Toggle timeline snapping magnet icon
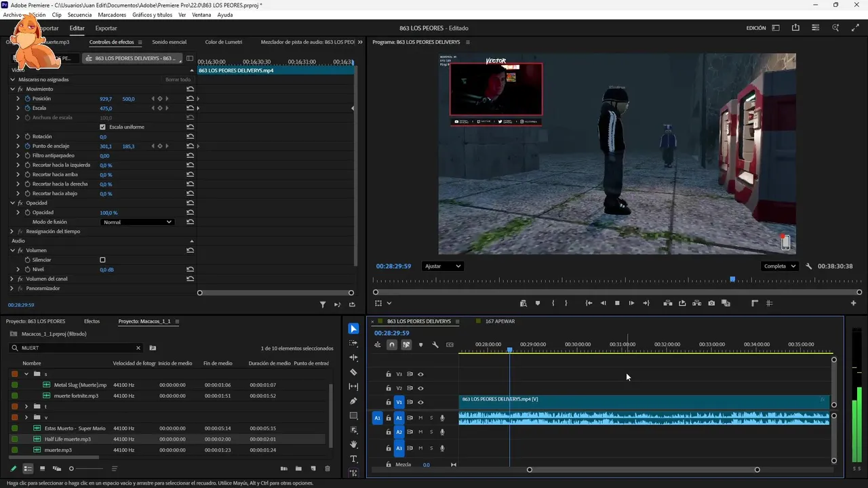868x488 pixels. pyautogui.click(x=391, y=345)
